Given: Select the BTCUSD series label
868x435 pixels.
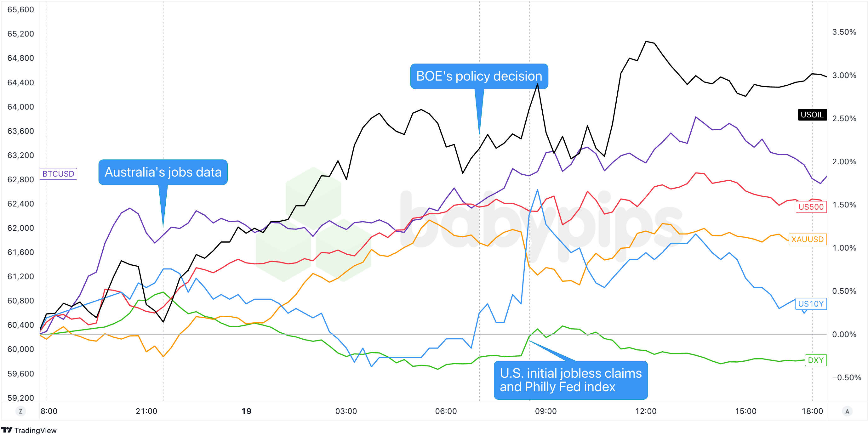Looking at the screenshot, I should (x=58, y=174).
